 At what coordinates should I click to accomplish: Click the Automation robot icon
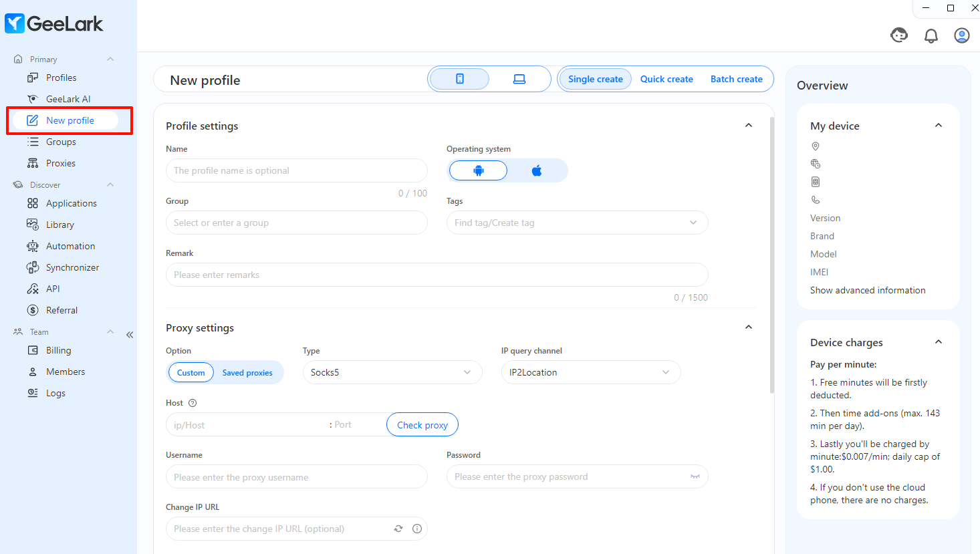click(x=32, y=246)
